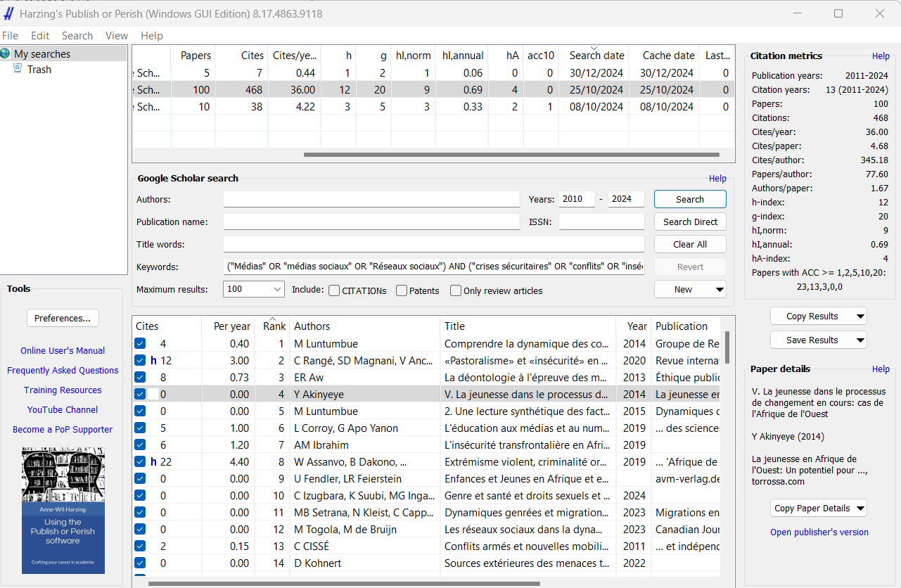Expand the Copy Results dropdown arrow
The image size is (901, 588).
pos(860,317)
